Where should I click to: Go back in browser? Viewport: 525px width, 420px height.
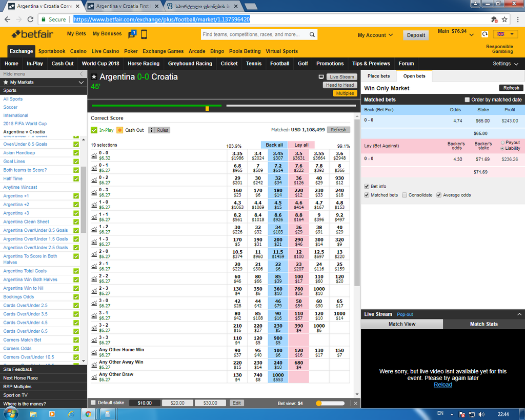[x=7, y=19]
